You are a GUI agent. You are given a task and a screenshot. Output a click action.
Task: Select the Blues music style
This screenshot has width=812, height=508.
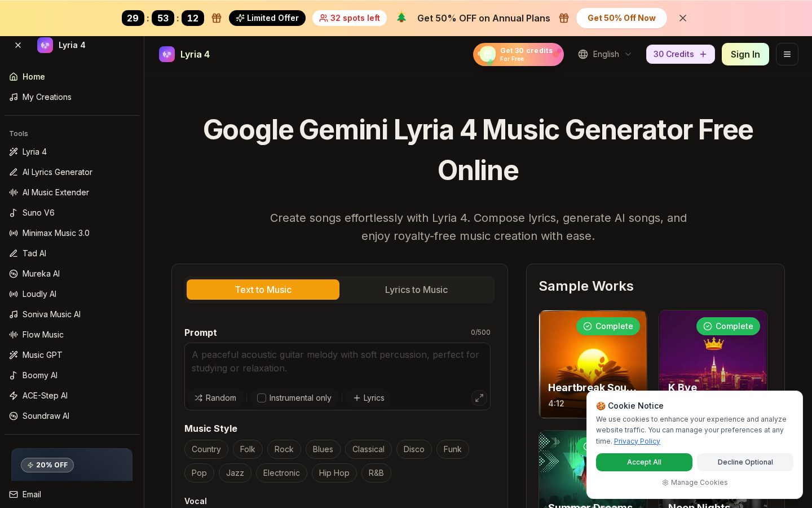point(323,449)
